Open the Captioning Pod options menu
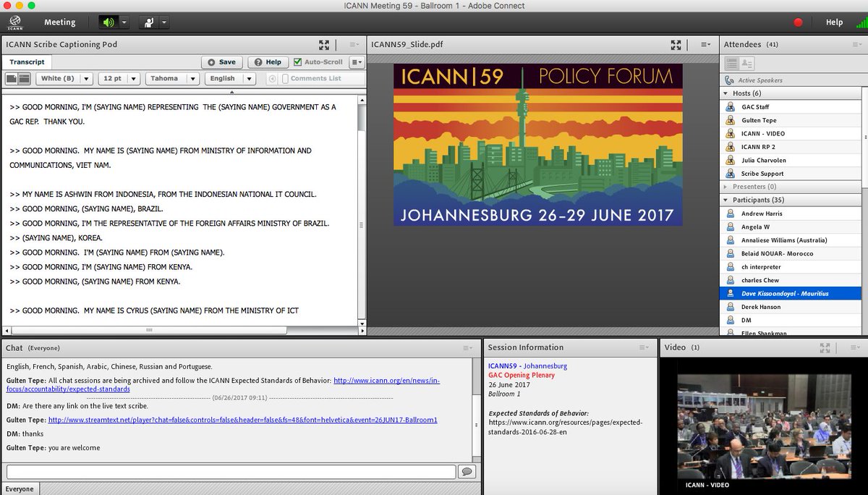Image resolution: width=868 pixels, height=495 pixels. pyautogui.click(x=354, y=44)
